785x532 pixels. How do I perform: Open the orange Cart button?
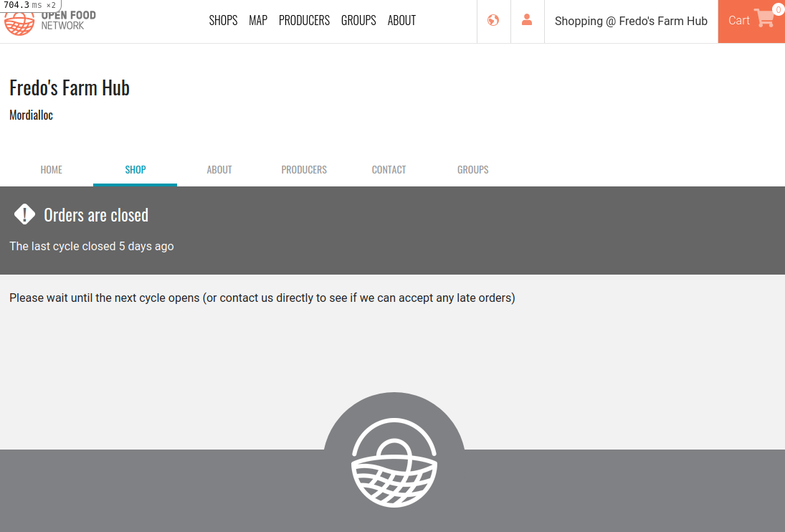click(751, 21)
